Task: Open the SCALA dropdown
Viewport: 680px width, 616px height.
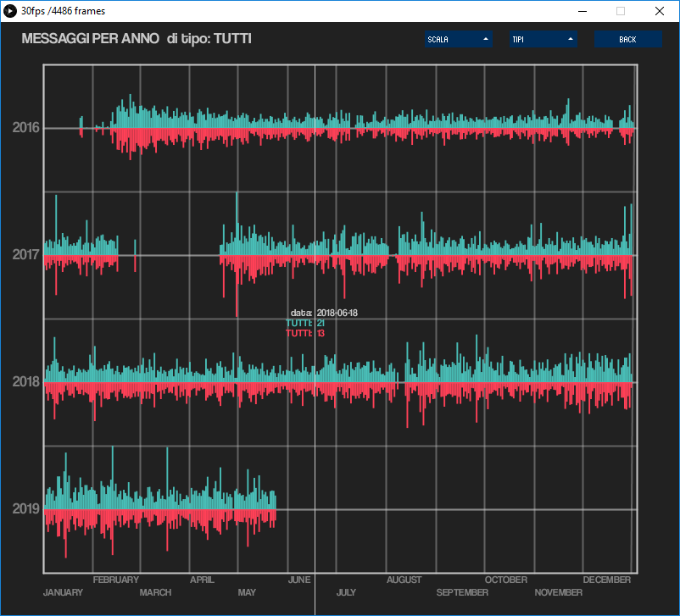Action: (459, 39)
